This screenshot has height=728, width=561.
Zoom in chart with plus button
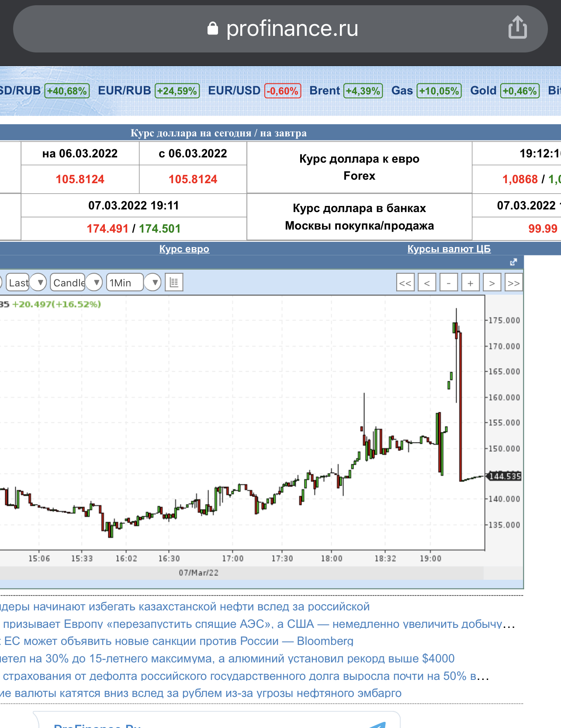click(x=471, y=283)
